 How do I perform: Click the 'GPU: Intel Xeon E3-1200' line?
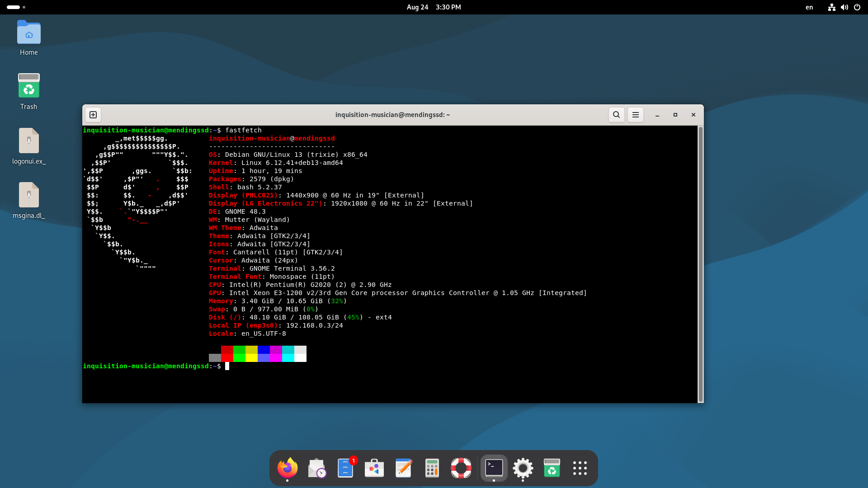[x=398, y=293]
